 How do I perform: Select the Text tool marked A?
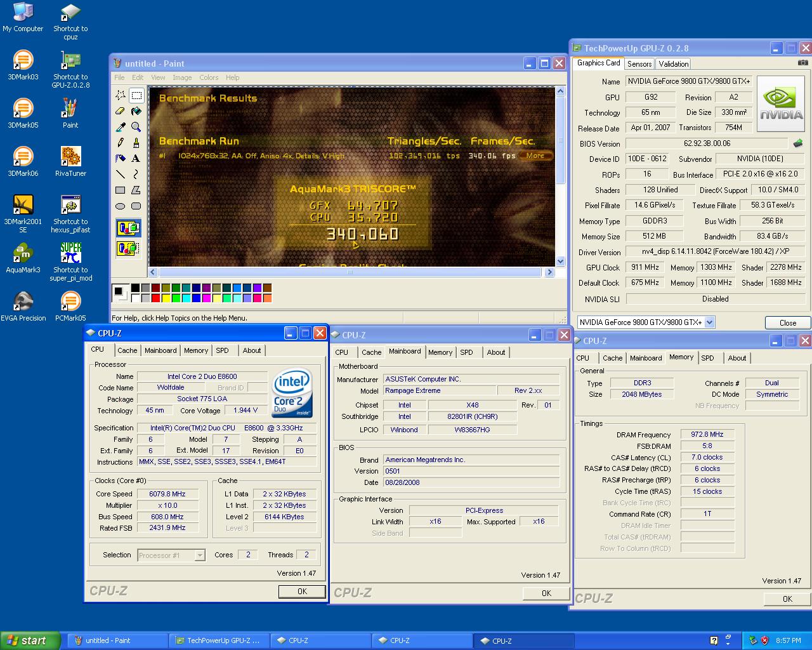[136, 158]
